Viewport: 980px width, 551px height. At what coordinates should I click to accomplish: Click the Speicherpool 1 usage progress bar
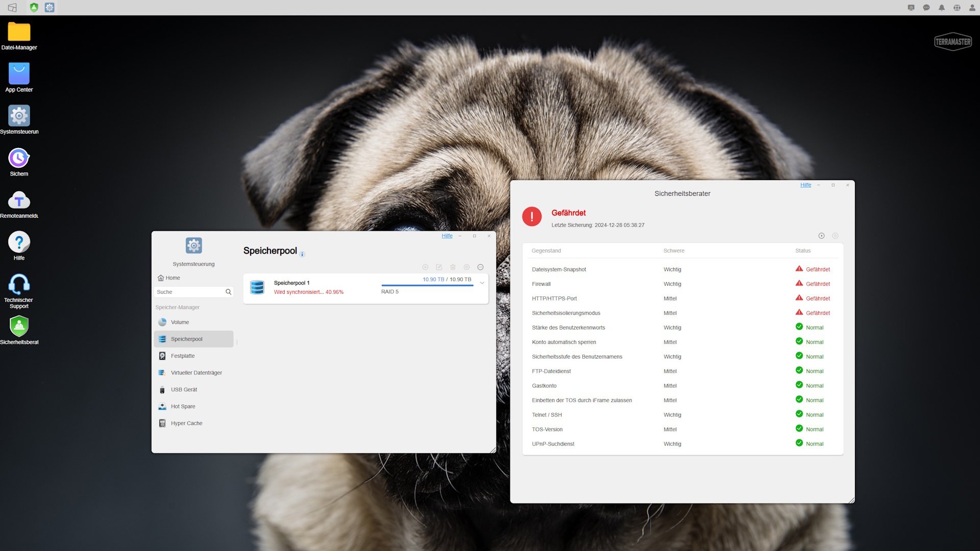[427, 286]
